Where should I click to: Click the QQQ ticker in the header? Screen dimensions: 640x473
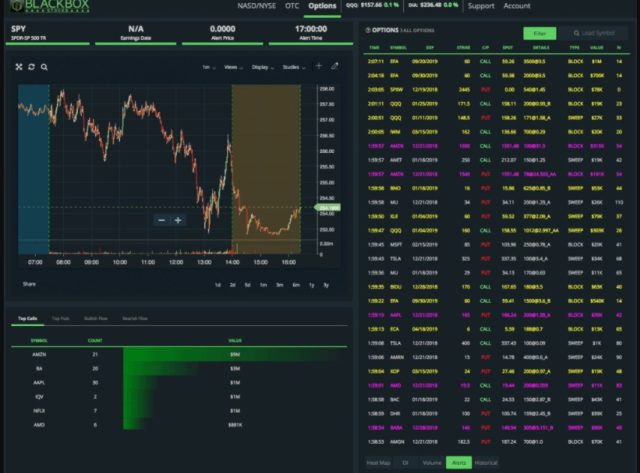click(x=372, y=6)
